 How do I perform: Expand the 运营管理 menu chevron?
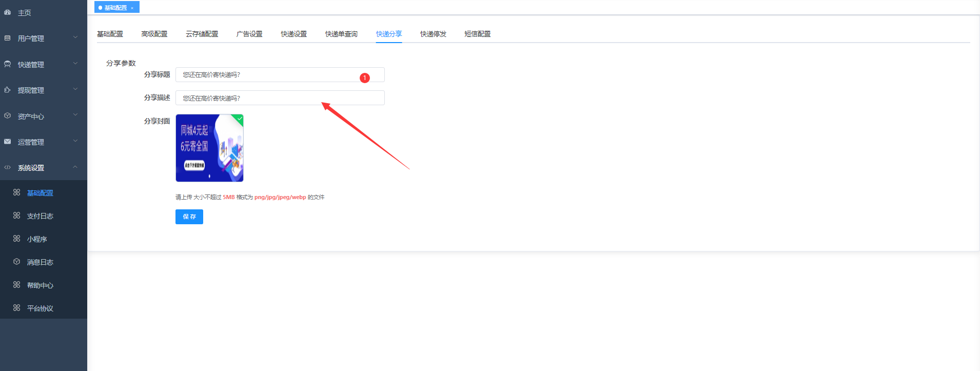click(75, 141)
